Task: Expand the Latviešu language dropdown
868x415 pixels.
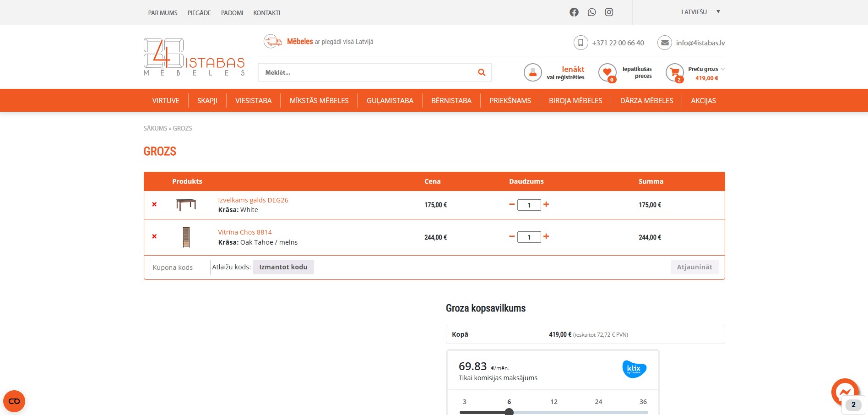Action: (x=718, y=12)
